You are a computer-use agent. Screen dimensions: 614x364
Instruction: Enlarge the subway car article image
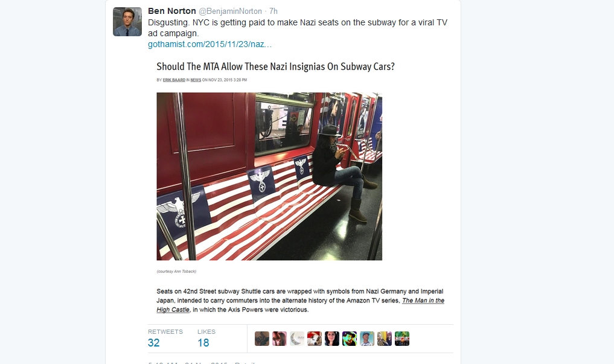pos(269,176)
